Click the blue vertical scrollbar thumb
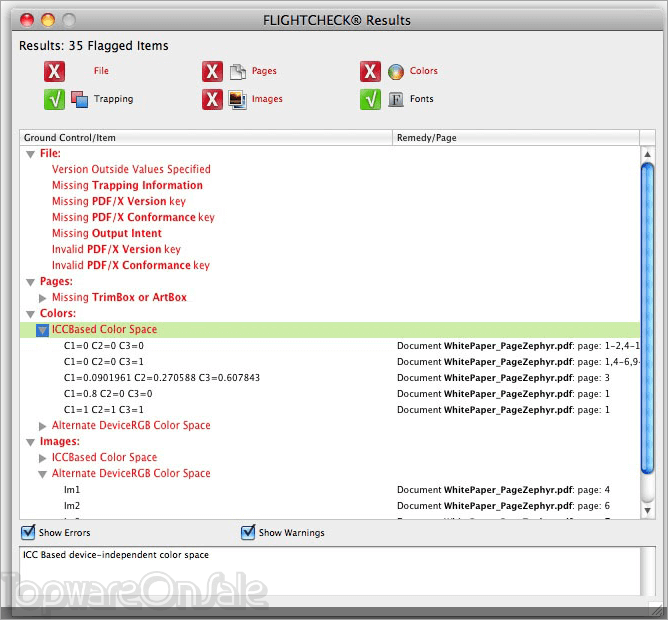 pyautogui.click(x=647, y=318)
